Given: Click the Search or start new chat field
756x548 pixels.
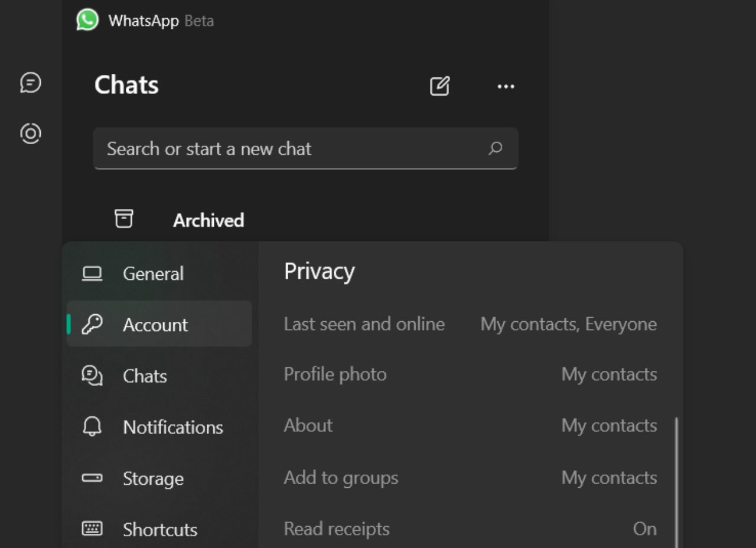Looking at the screenshot, I should point(289,149).
